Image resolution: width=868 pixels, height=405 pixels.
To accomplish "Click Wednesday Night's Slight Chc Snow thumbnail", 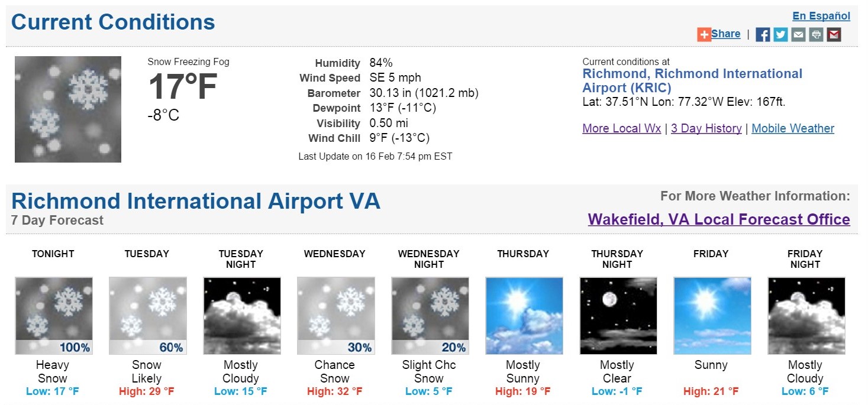I will tap(430, 316).
